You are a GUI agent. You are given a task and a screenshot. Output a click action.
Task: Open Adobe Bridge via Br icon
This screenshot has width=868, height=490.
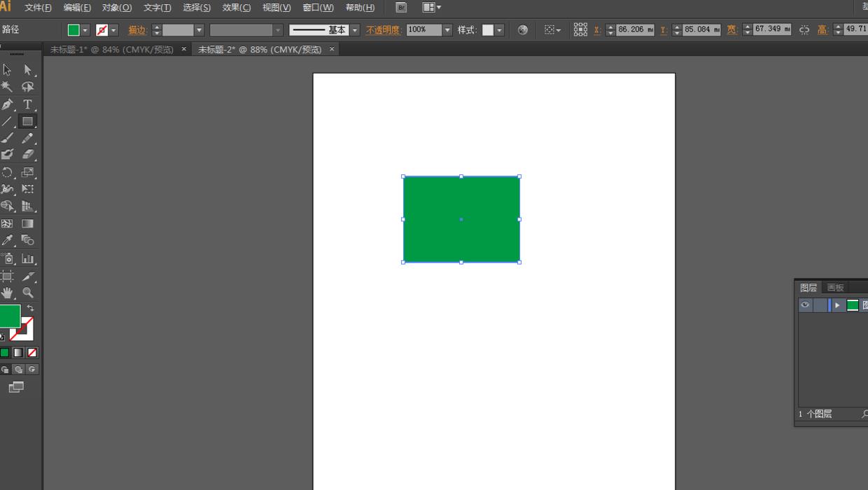401,8
